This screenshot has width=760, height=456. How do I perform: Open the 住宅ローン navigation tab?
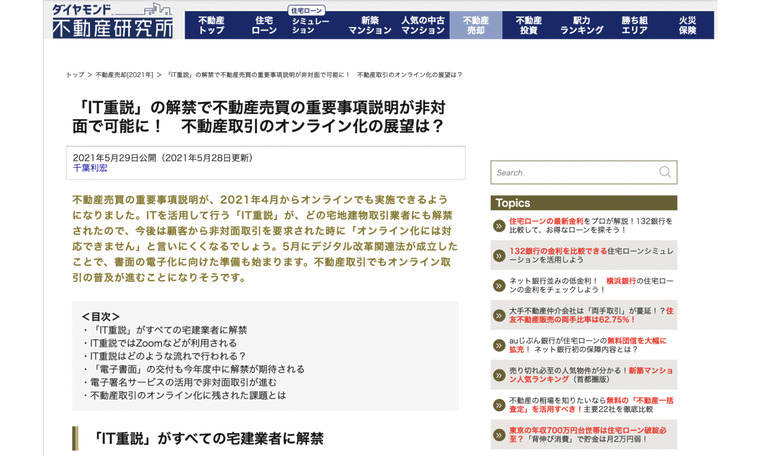(264, 25)
